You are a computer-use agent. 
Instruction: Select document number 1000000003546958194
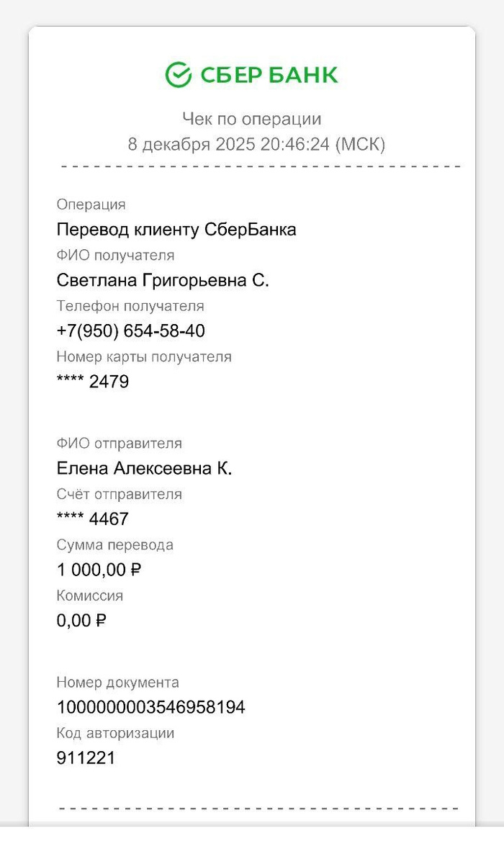151,708
